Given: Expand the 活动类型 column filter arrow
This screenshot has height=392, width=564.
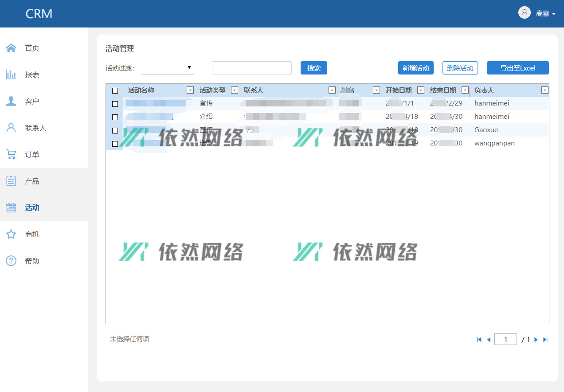Looking at the screenshot, I should pos(235,90).
